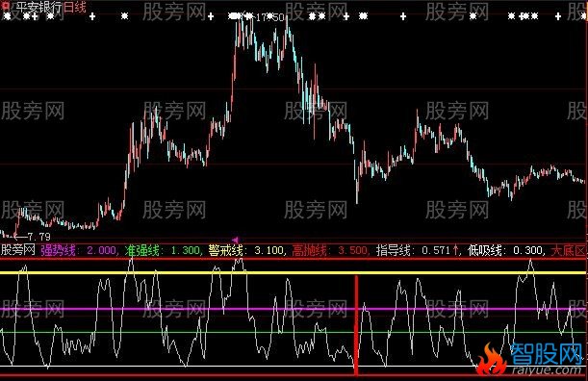Click the purple triangle marker above indicator header
Viewport: 588px width, 381px height.
coord(236,240)
